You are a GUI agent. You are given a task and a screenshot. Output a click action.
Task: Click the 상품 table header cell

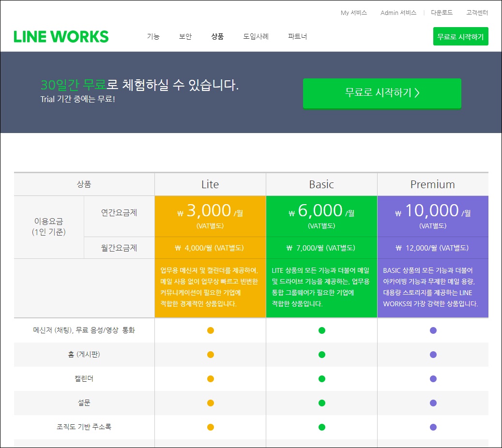click(84, 184)
